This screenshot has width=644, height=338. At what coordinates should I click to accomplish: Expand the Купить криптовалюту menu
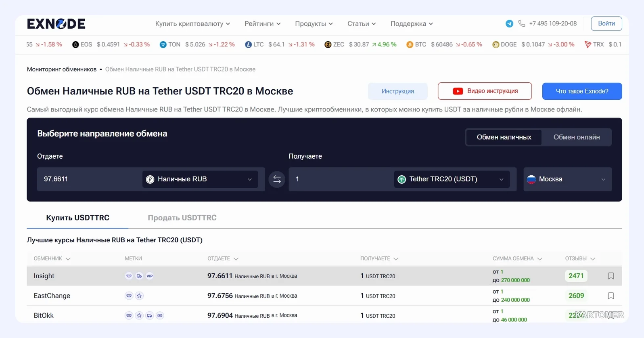click(x=192, y=24)
